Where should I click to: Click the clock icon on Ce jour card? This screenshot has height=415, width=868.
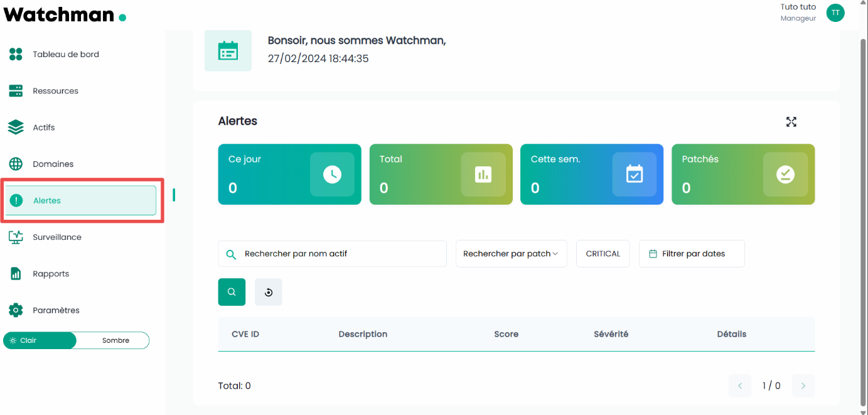click(x=332, y=175)
